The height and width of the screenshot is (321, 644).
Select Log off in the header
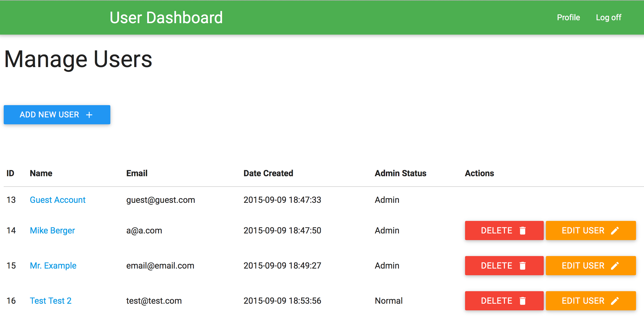pos(608,18)
